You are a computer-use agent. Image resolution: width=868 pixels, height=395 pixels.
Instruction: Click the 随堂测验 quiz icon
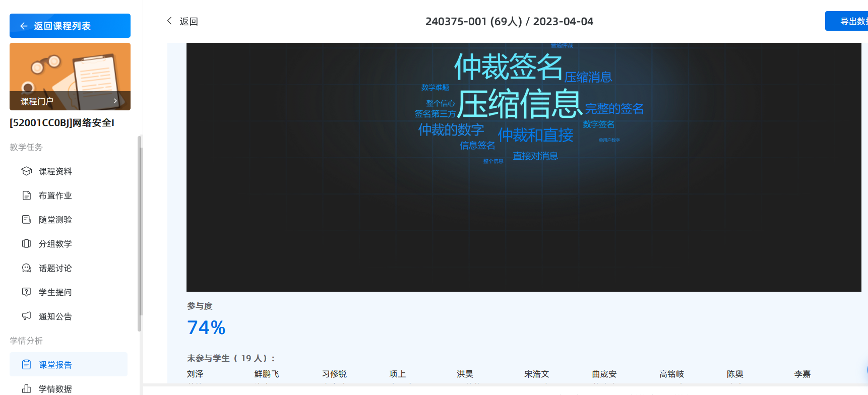[x=27, y=220]
